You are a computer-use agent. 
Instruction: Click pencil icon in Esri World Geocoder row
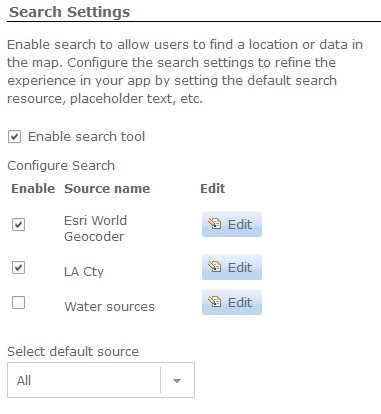(x=215, y=224)
